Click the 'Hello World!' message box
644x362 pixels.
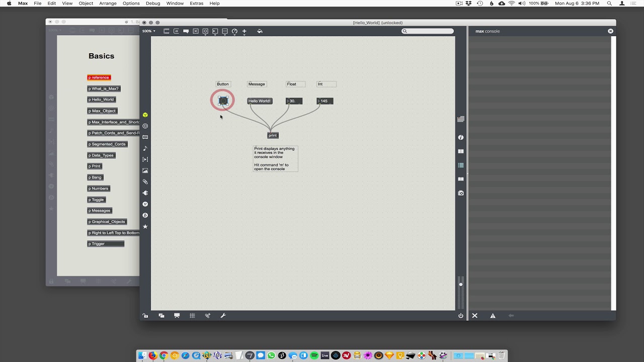point(260,101)
